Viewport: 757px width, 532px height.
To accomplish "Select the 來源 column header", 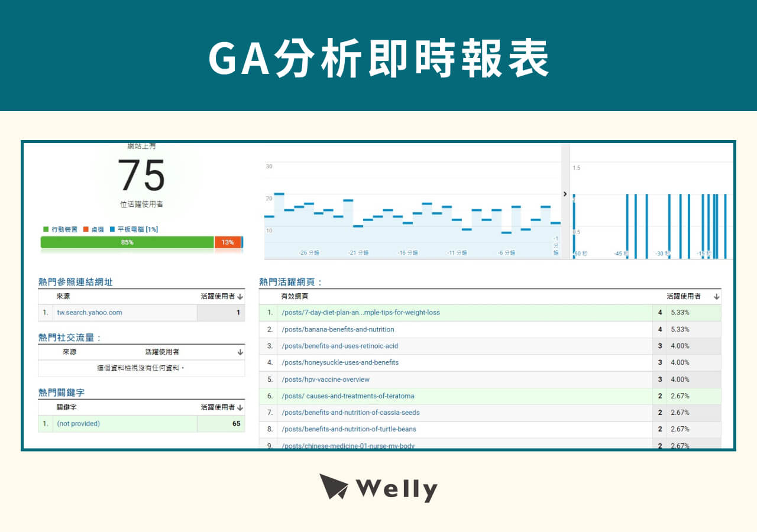I will [63, 296].
